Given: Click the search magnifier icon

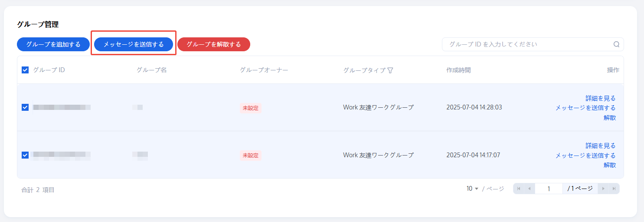Looking at the screenshot, I should [616, 44].
